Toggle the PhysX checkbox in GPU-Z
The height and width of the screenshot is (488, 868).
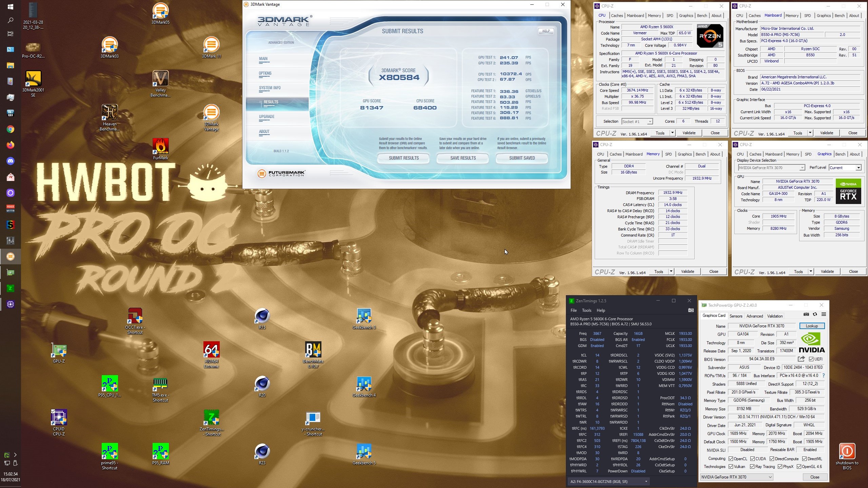pyautogui.click(x=780, y=467)
